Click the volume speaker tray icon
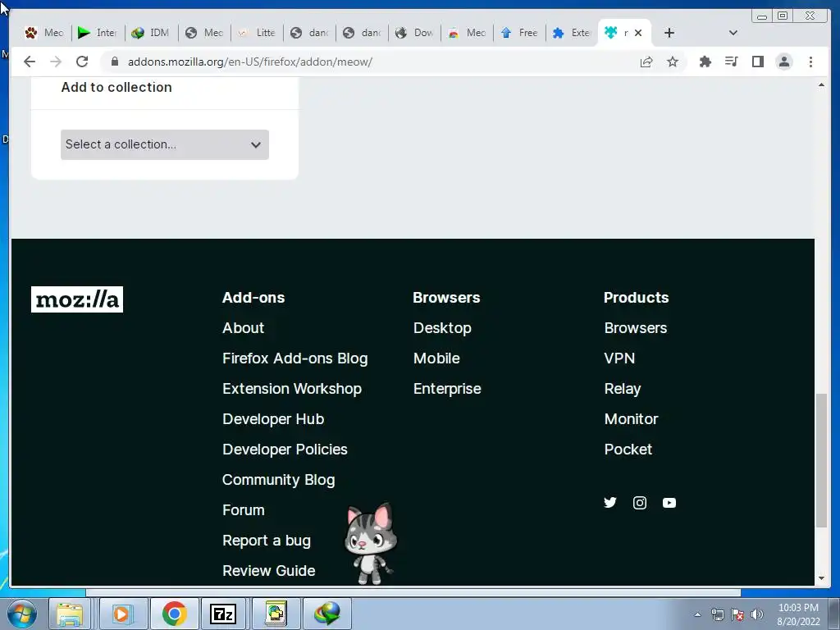This screenshot has height=630, width=840. coord(756,614)
